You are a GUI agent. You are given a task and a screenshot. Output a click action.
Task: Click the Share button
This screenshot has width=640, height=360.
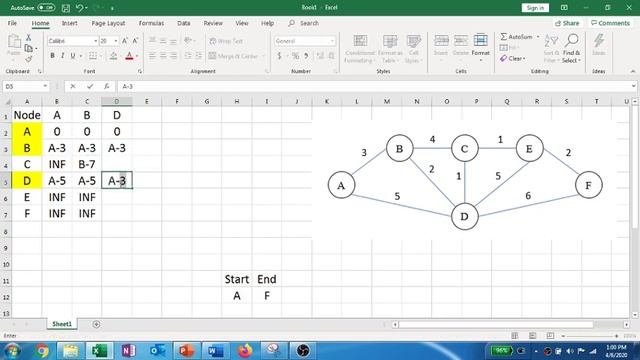567,23
